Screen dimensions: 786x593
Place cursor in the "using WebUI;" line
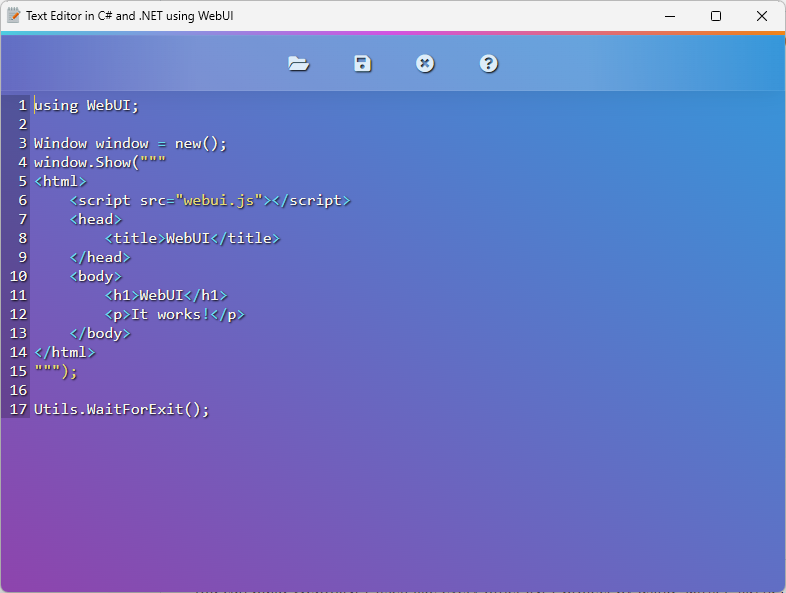(87, 106)
